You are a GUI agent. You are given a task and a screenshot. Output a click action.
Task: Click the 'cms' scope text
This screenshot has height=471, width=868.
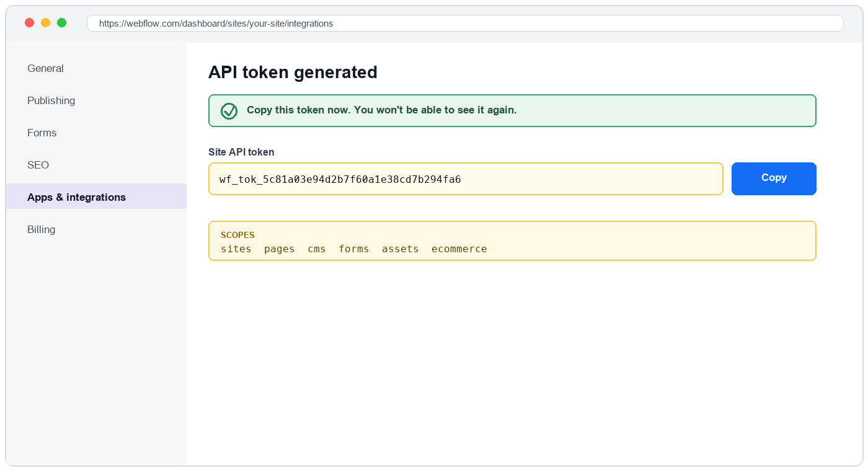pos(317,249)
